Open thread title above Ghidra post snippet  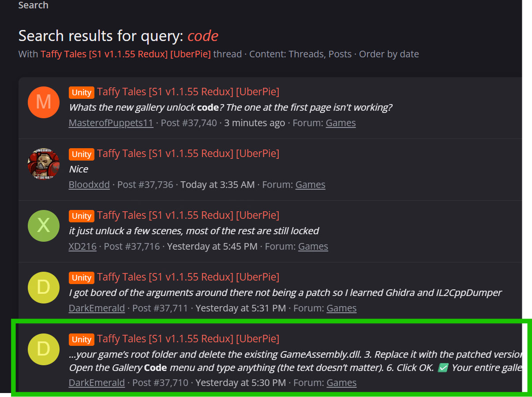pos(188,277)
